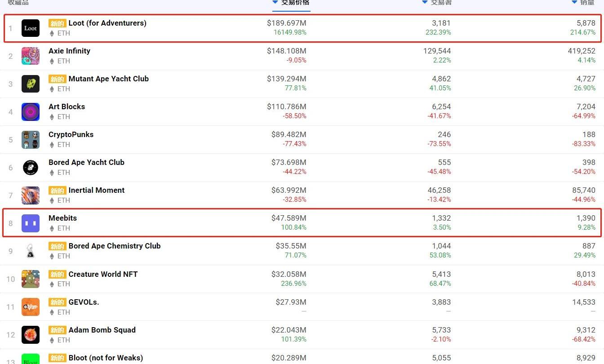Click the Art Blocks circular logo

pos(31,112)
